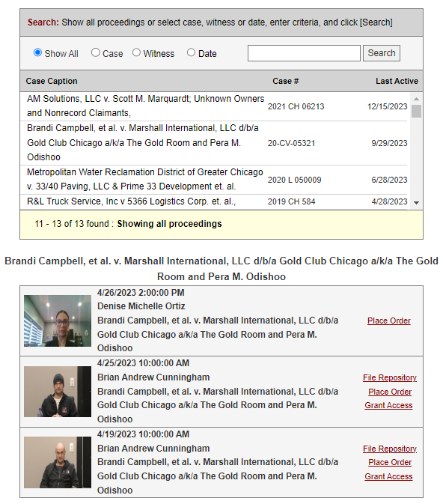Image resolution: width=443 pixels, height=504 pixels.
Task: Open File Repository for the 4/25/2023 proceeding
Action: [390, 377]
